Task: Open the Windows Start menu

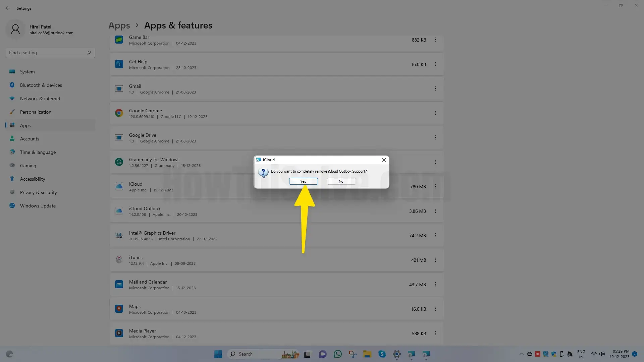Action: click(218, 354)
